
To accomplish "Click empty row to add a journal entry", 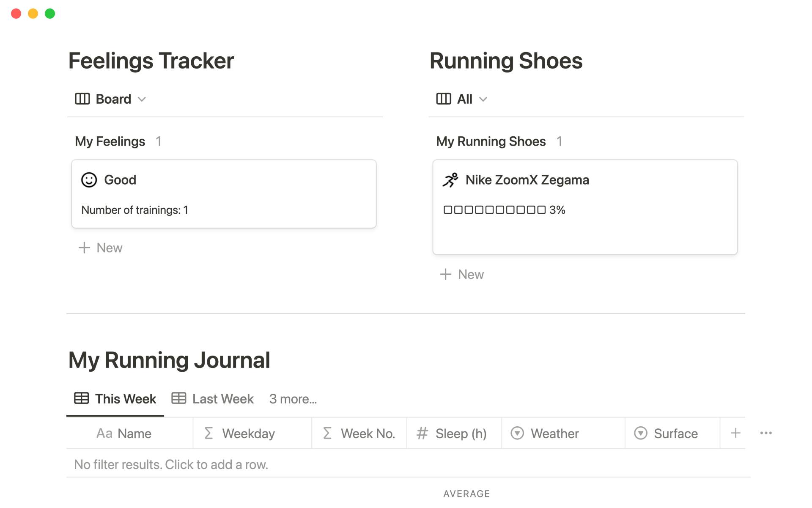I will [171, 464].
